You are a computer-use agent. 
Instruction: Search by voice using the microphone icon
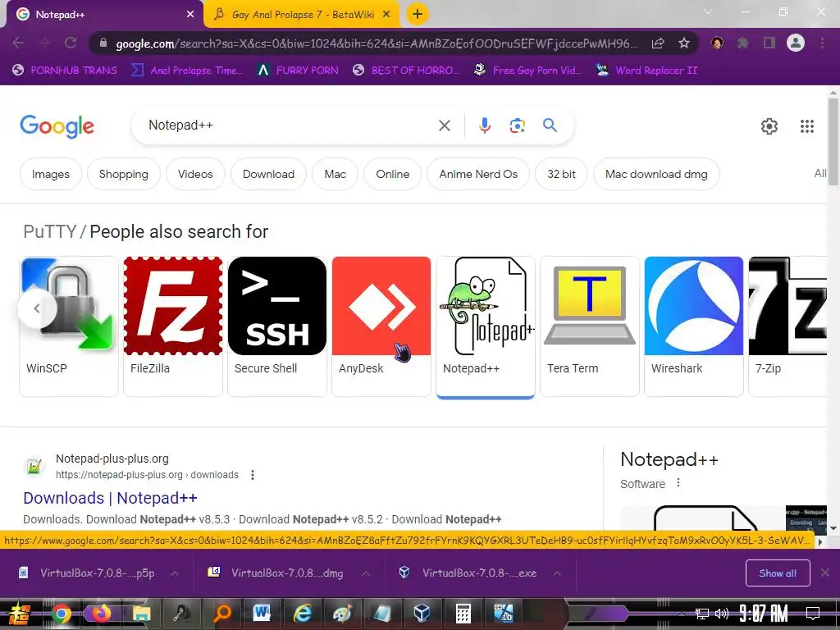tap(484, 126)
